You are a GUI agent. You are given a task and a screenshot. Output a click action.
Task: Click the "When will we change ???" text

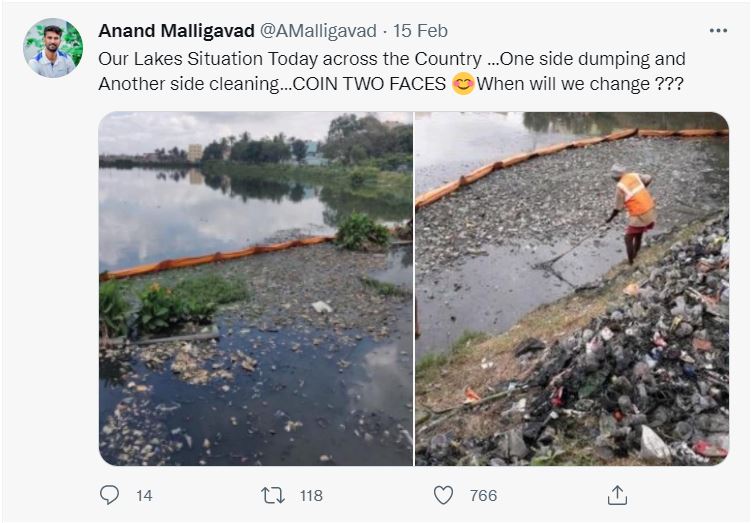coord(581,84)
